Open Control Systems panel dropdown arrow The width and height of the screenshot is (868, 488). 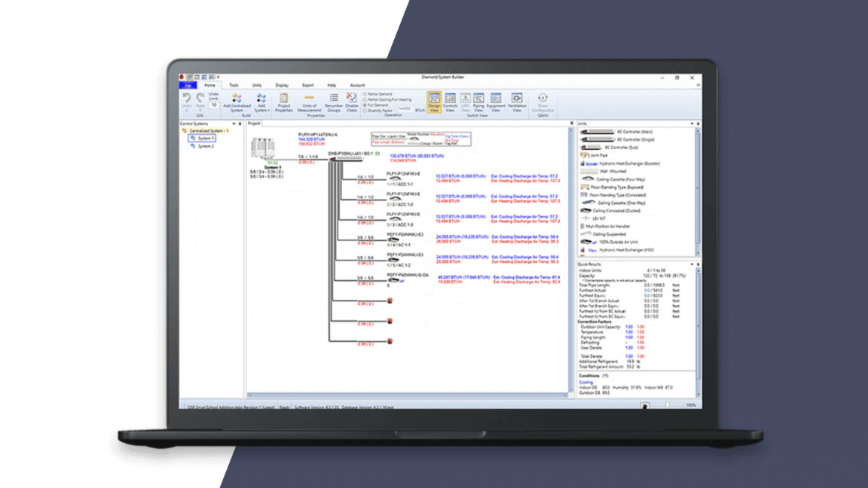point(234,124)
